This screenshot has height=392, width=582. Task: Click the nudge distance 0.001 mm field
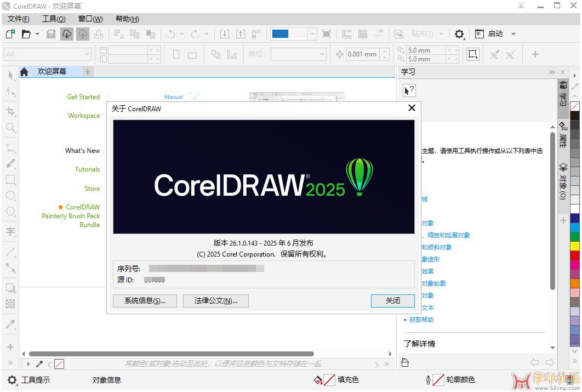[363, 54]
